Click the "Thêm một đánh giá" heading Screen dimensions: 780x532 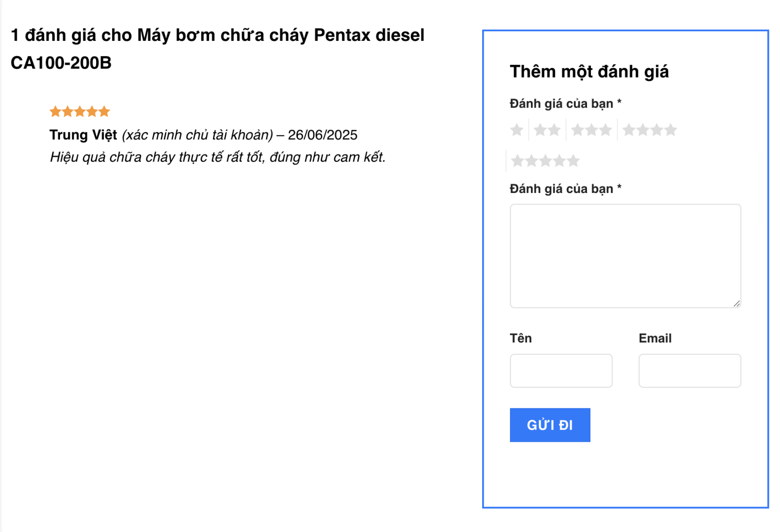(589, 72)
